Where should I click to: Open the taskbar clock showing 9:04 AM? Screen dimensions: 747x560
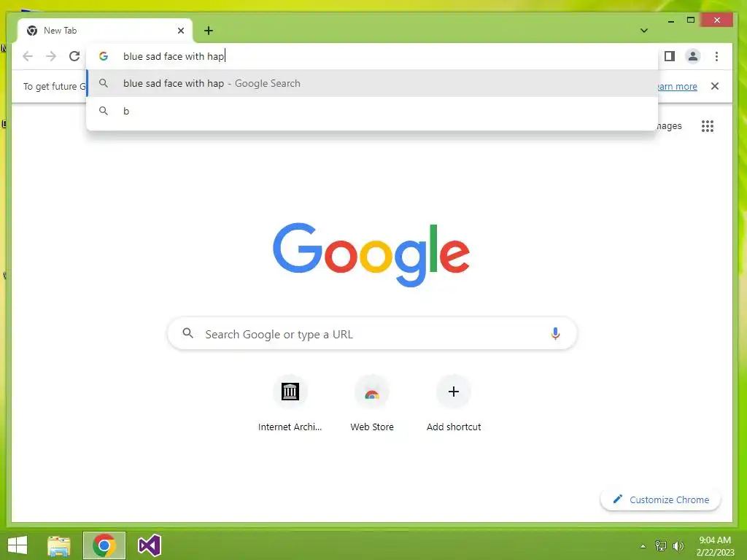[715, 545]
